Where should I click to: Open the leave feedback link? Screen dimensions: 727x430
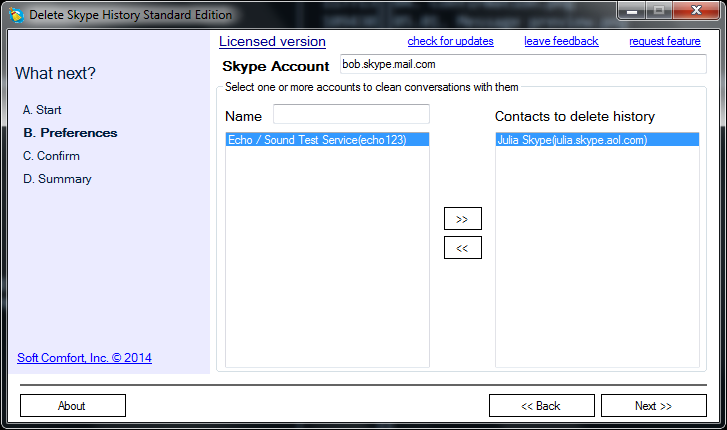pyautogui.click(x=561, y=41)
